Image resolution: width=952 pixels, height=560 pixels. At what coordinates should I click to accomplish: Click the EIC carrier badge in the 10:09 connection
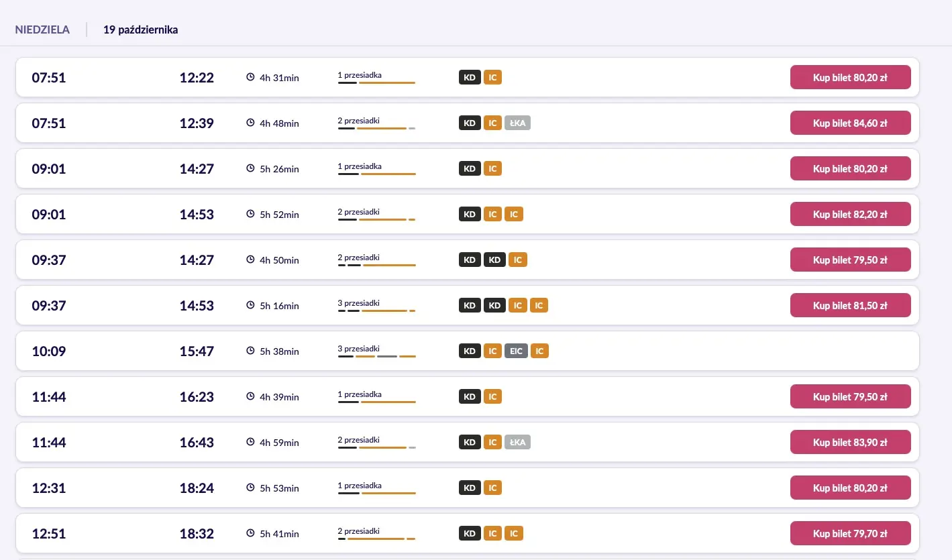[516, 351]
